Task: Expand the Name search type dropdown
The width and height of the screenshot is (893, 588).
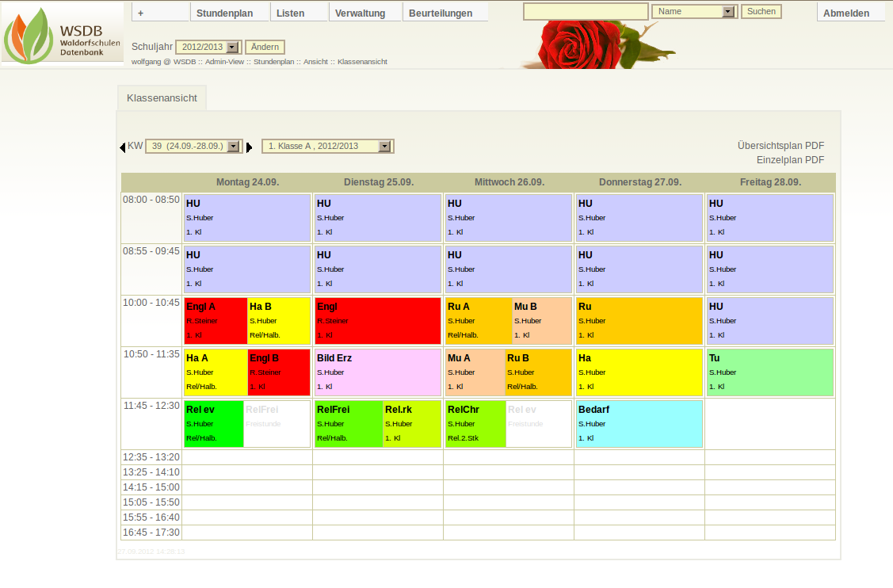Action: pyautogui.click(x=694, y=12)
